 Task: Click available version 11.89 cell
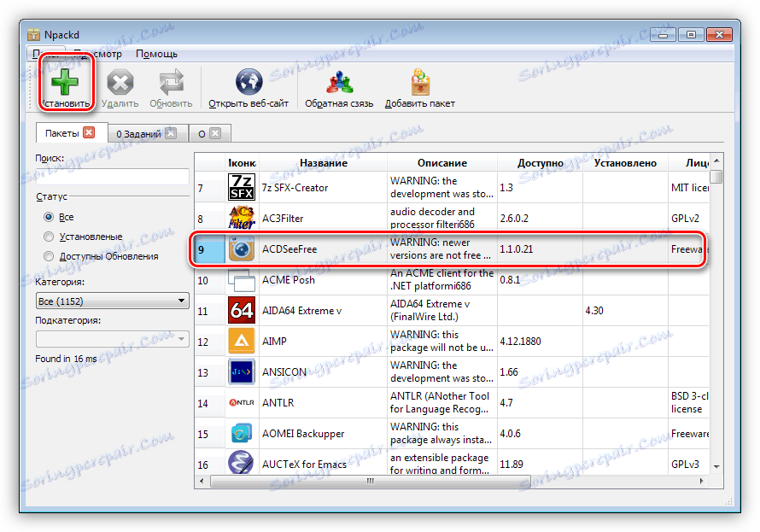point(540,464)
